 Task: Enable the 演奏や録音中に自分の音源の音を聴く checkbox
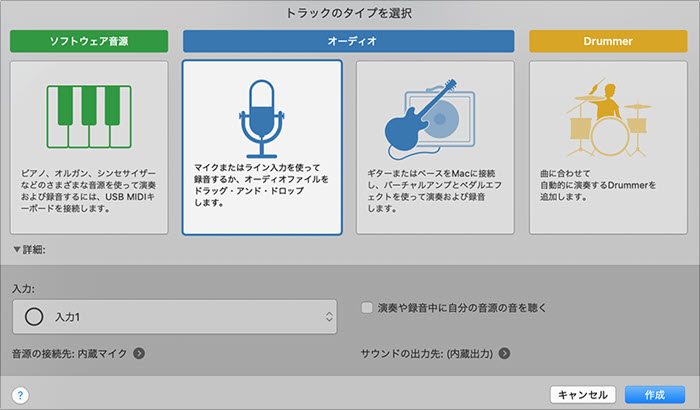click(x=367, y=308)
